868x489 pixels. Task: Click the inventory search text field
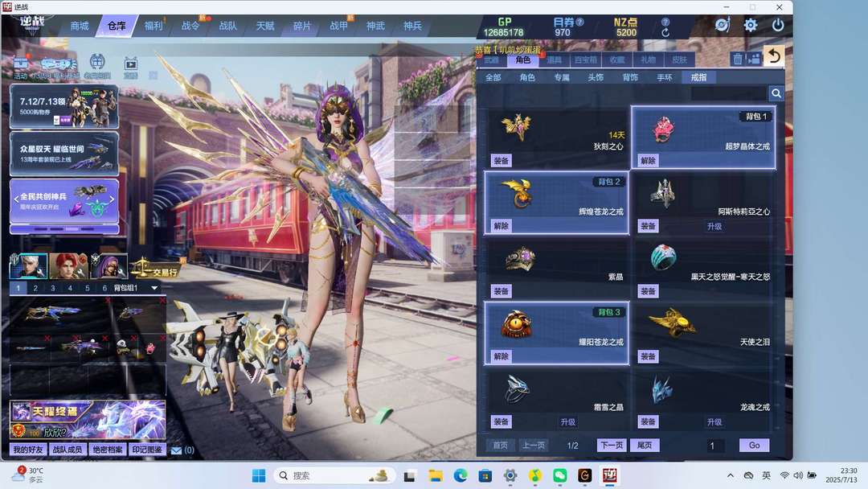(x=728, y=93)
